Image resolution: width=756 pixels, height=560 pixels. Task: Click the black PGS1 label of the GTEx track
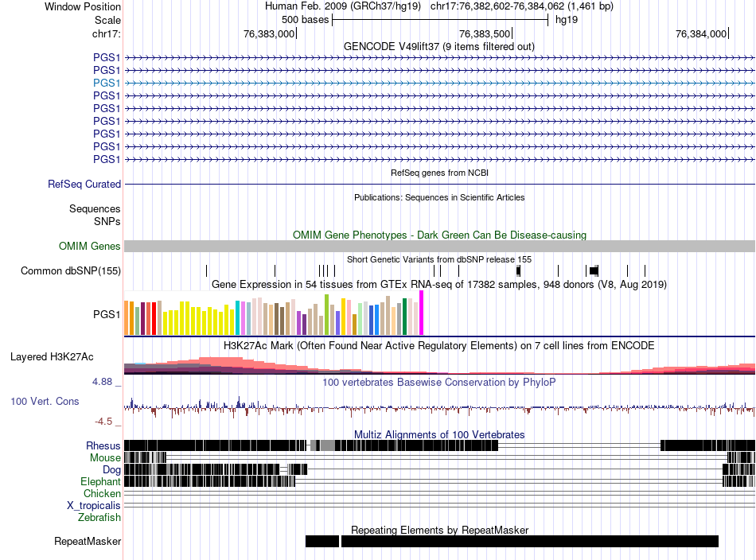(x=107, y=315)
